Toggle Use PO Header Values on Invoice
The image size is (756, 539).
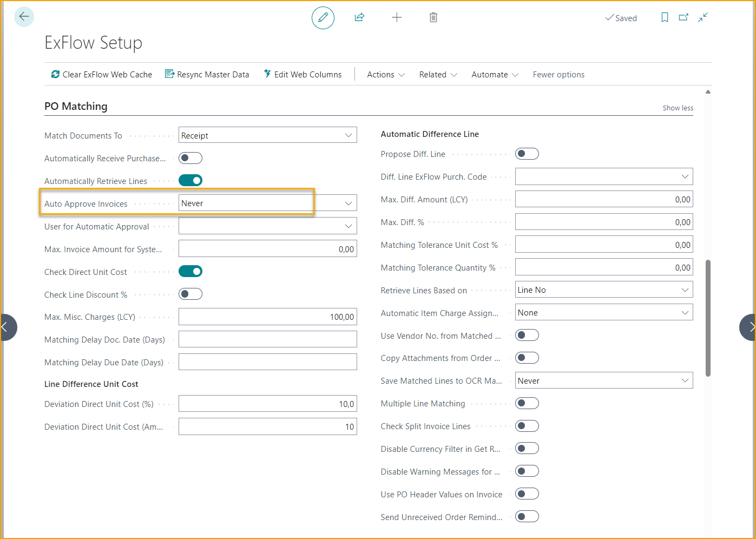(527, 494)
